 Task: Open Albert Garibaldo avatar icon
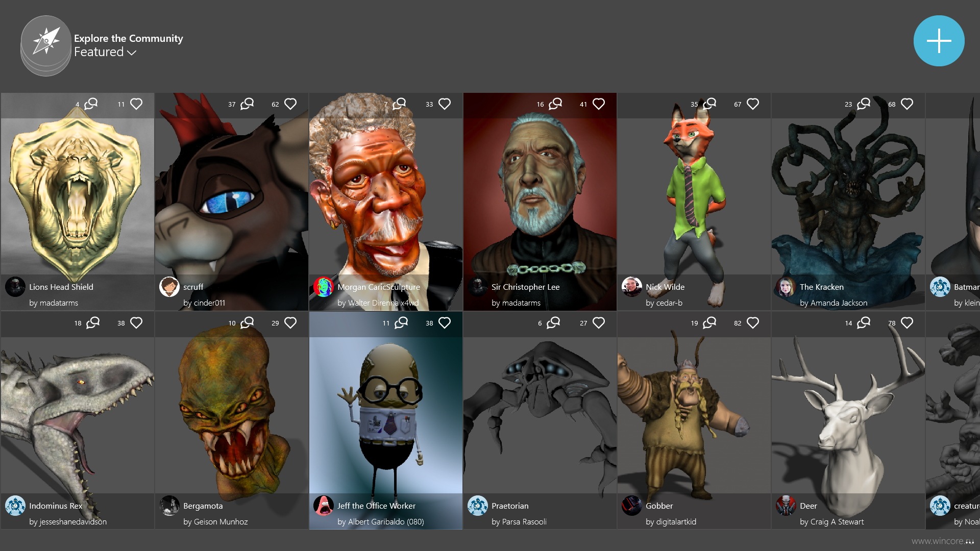coord(324,506)
